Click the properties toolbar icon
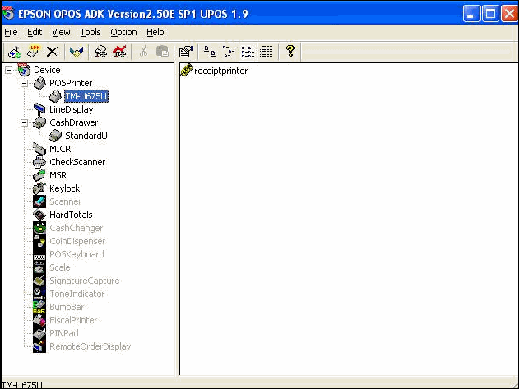The height and width of the screenshot is (389, 519). click(185, 52)
